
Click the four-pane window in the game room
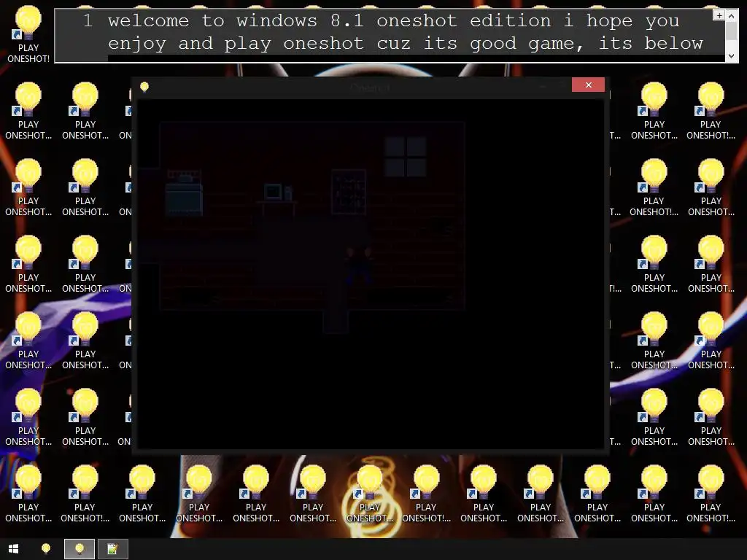(406, 157)
